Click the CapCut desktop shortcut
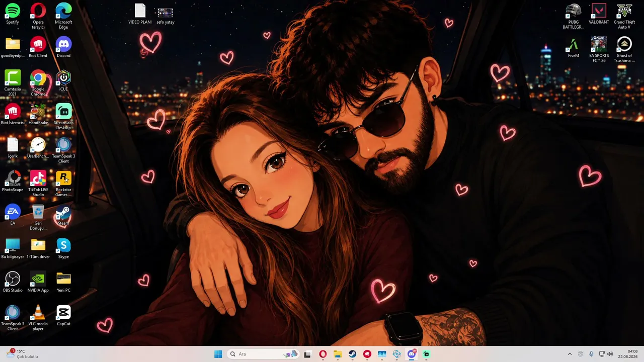 tap(63, 316)
